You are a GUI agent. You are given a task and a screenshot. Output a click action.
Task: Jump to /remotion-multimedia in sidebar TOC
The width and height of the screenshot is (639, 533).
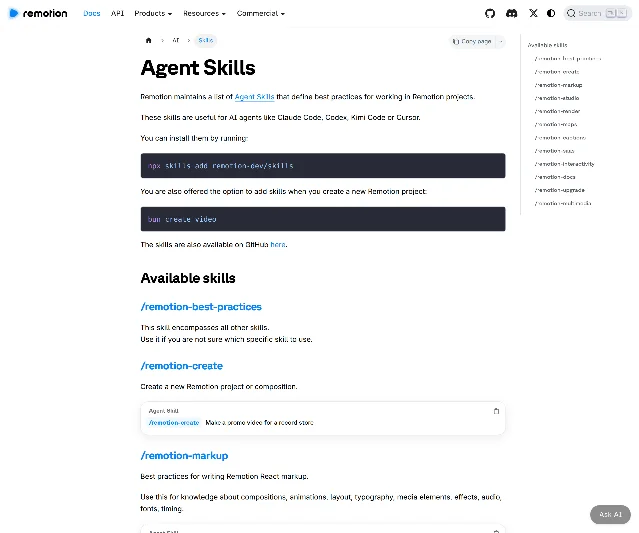(x=563, y=203)
